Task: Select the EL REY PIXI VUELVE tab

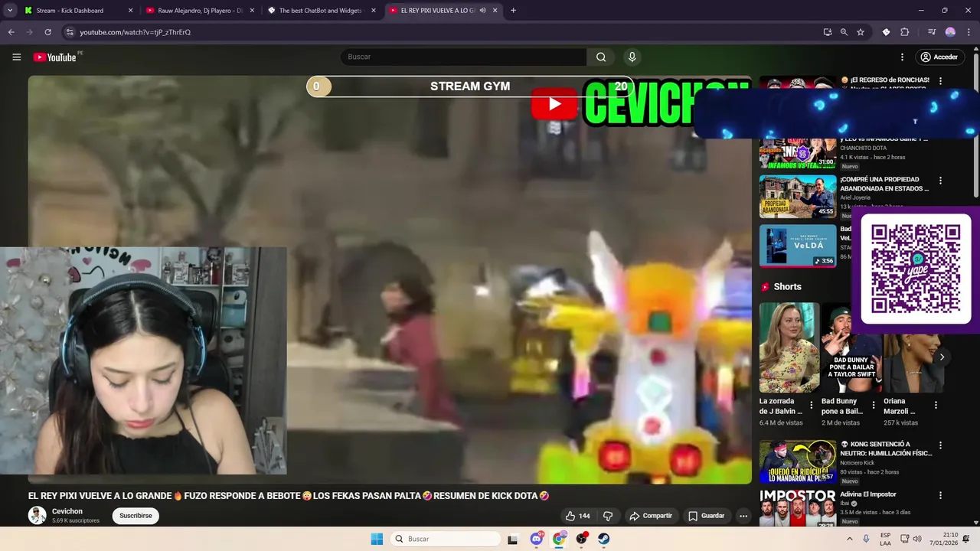Action: tap(442, 11)
